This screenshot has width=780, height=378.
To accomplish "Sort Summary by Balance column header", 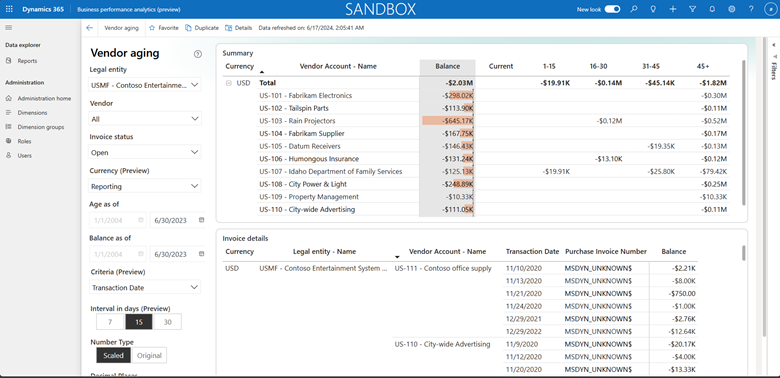I will click(x=448, y=66).
